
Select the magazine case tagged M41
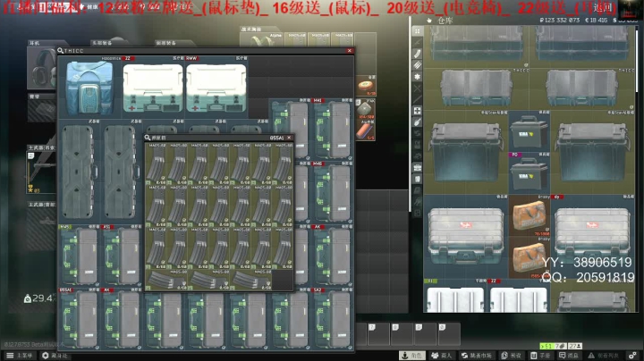pos(332,130)
